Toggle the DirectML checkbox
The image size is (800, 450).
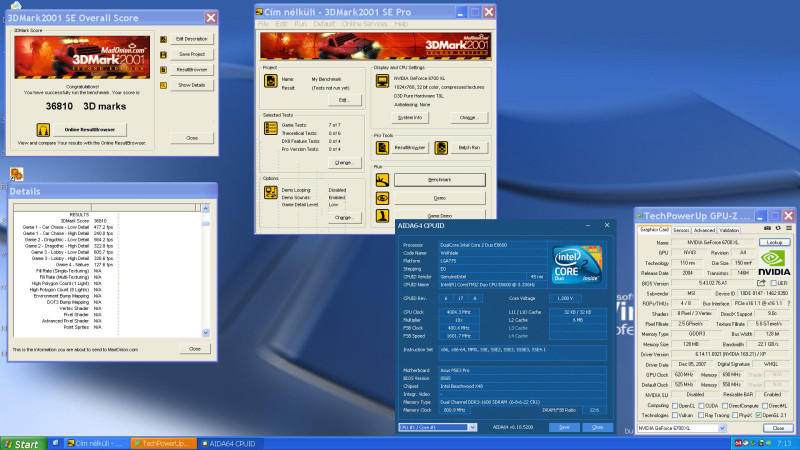(x=765, y=406)
